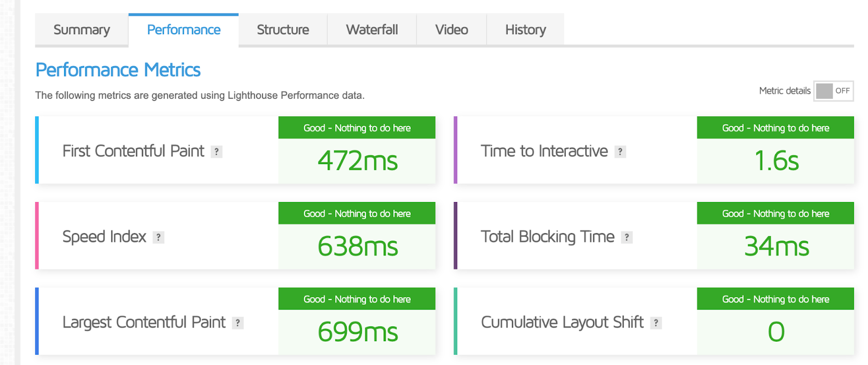Click the Speed Index question mark icon
The width and height of the screenshot is (868, 365).
click(158, 237)
